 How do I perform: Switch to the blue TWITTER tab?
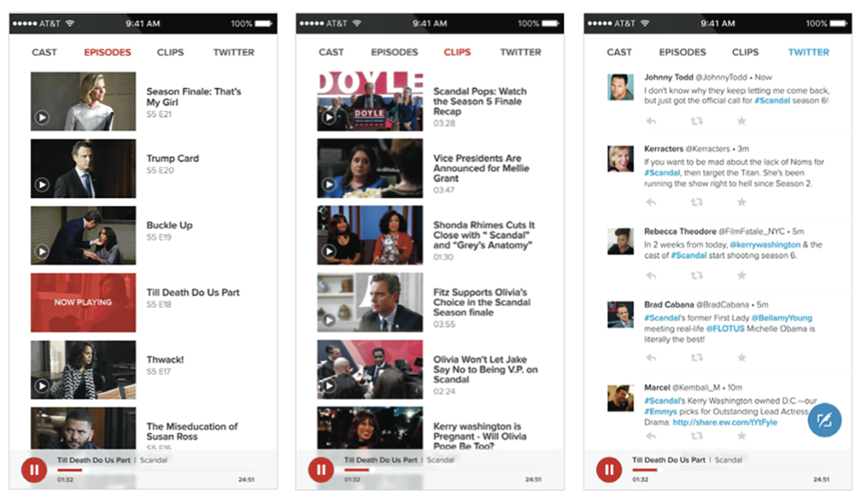point(809,52)
